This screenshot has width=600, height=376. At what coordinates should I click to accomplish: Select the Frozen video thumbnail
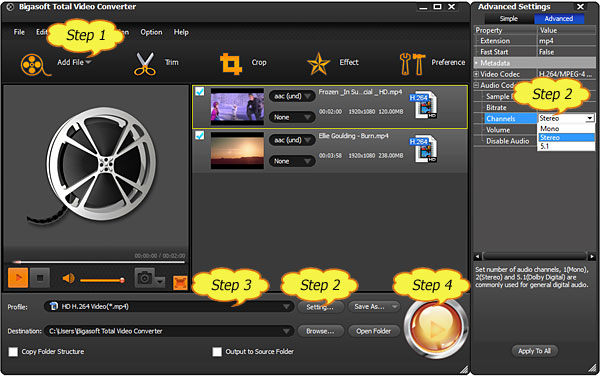coord(237,107)
